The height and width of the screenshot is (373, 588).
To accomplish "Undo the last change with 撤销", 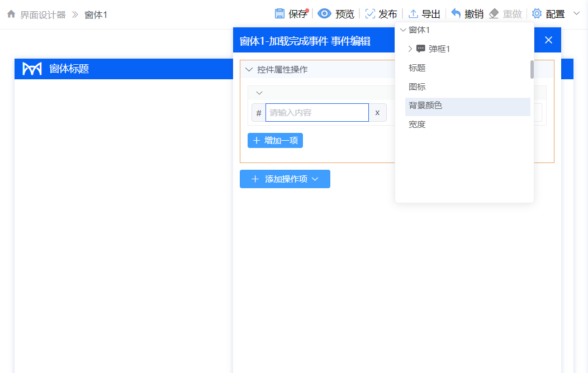I will (x=455, y=14).
